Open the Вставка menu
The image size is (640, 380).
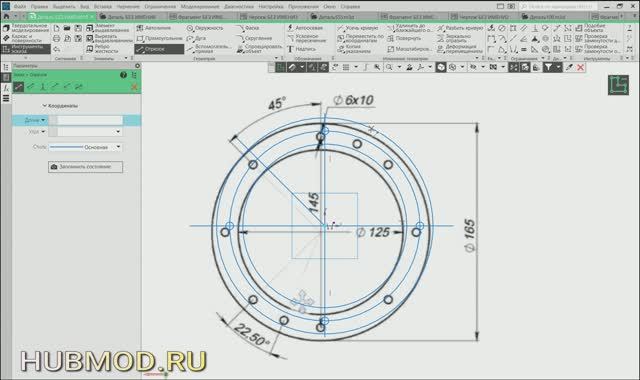click(x=102, y=7)
